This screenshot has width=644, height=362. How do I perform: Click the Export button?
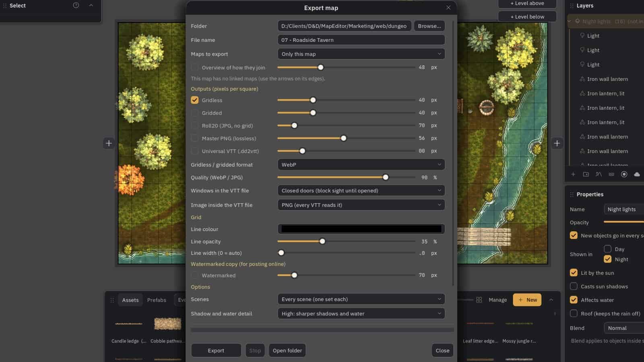click(x=216, y=350)
